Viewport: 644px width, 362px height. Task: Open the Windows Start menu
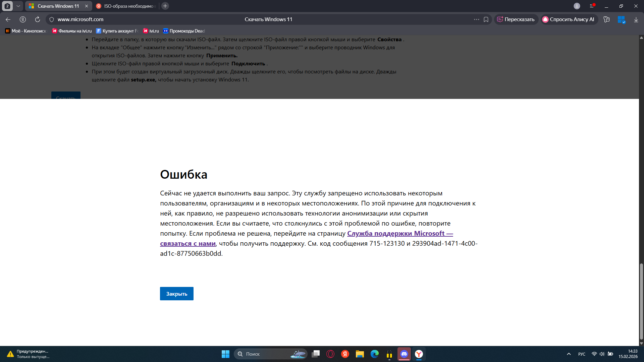click(x=225, y=354)
